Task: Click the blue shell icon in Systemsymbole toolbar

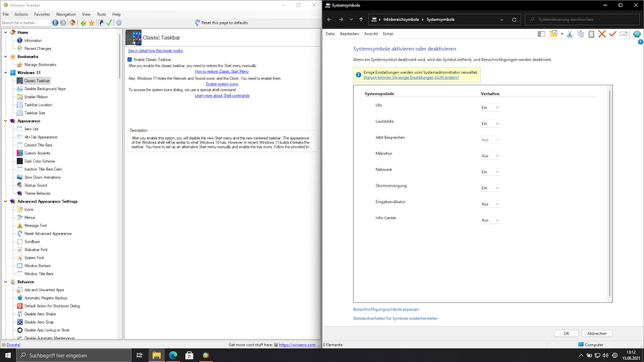Action: [636, 34]
